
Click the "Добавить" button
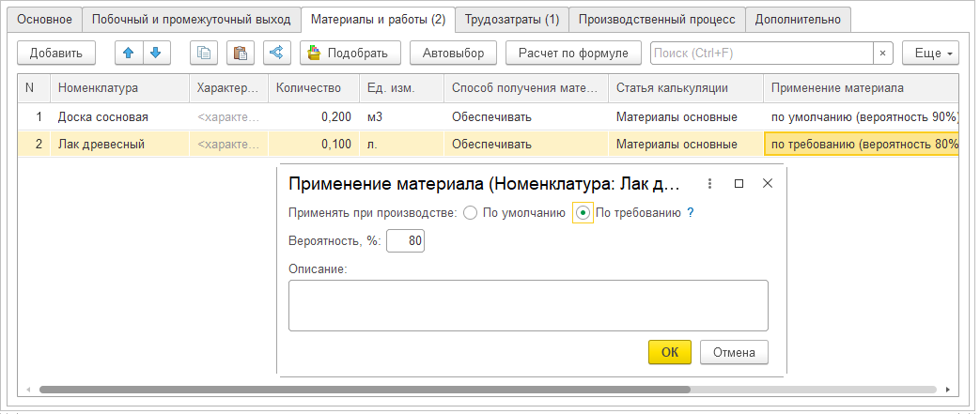coord(55,54)
